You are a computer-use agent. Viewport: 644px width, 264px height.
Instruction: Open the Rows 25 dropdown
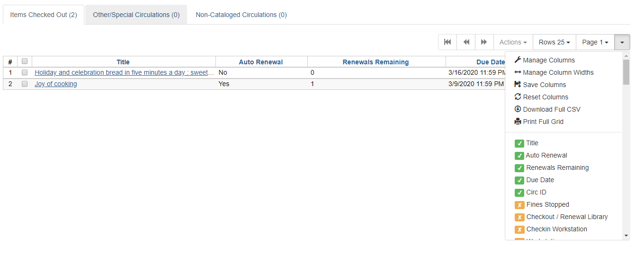coord(555,42)
